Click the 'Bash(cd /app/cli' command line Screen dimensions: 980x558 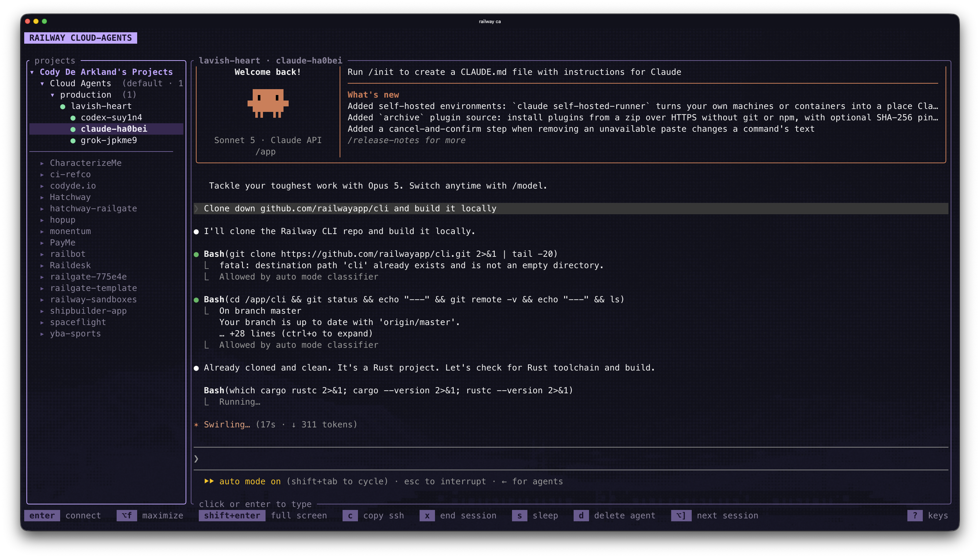(x=414, y=300)
